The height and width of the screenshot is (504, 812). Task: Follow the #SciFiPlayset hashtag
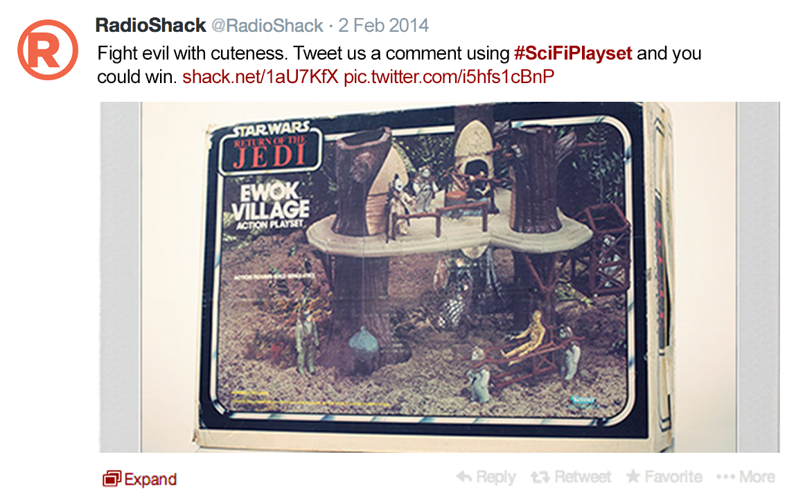[573, 53]
